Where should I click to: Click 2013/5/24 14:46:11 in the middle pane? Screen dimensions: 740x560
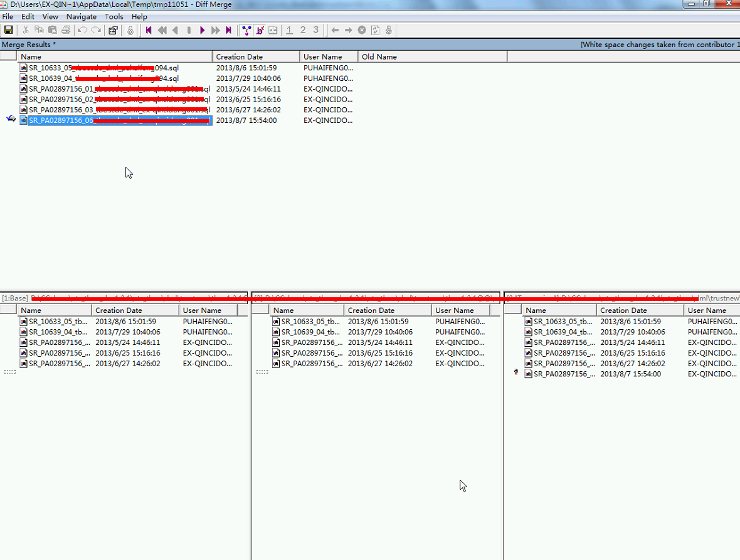coord(381,342)
